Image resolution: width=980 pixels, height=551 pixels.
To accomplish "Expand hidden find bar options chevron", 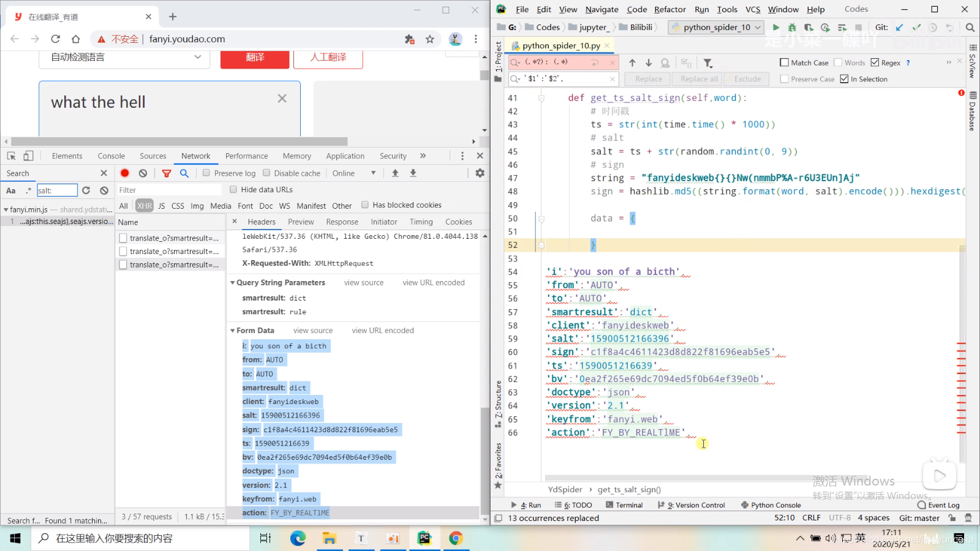I will 949,62.
